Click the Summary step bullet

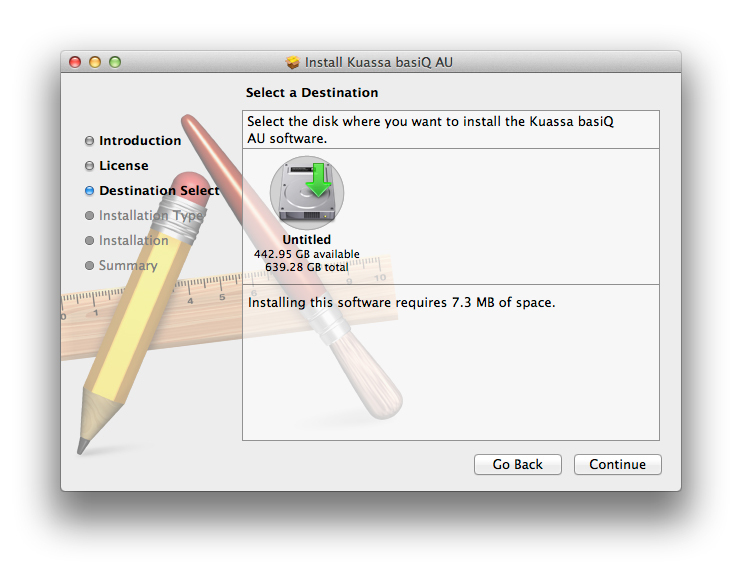[x=89, y=266]
